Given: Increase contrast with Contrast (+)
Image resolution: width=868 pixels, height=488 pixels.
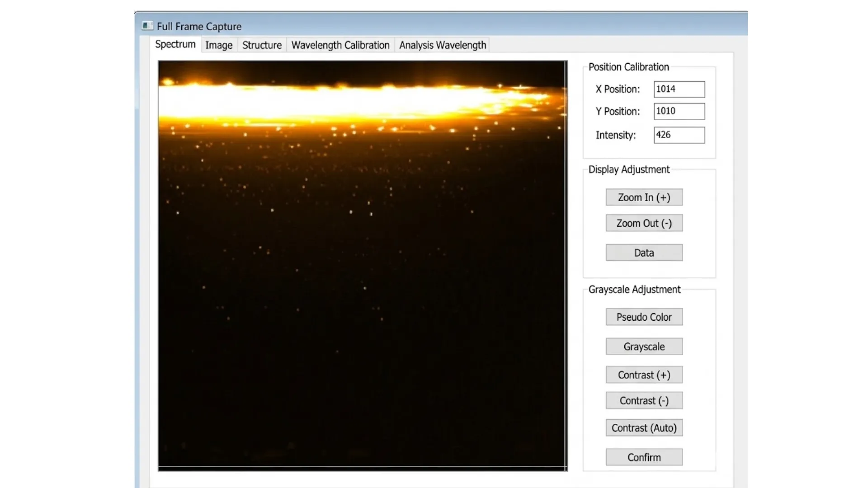Looking at the screenshot, I should (644, 375).
